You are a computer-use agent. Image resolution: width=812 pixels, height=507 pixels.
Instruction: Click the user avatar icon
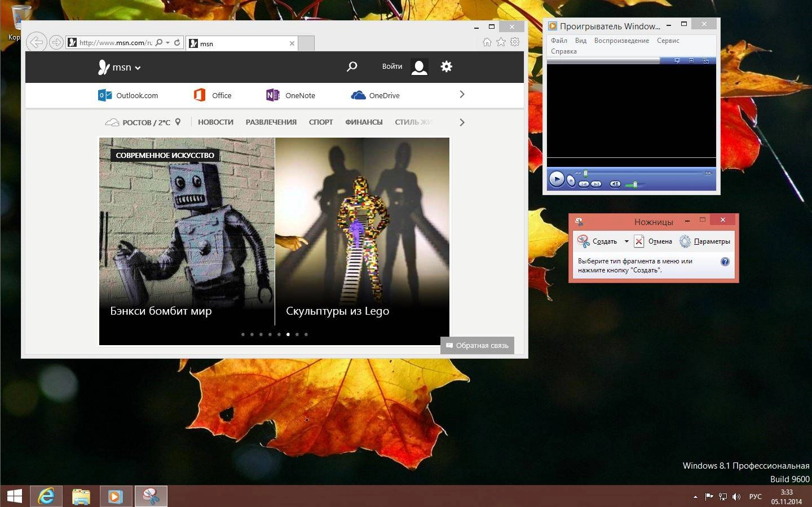pos(419,67)
